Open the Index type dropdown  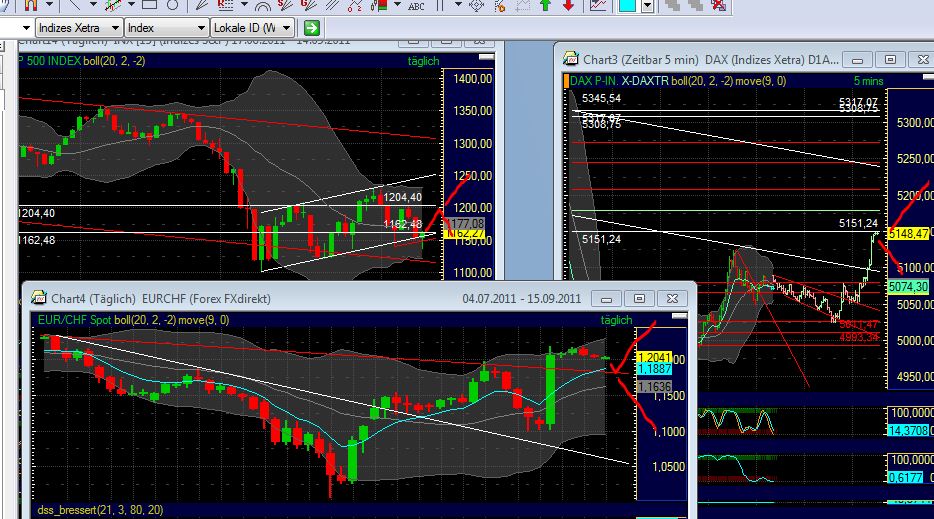point(166,27)
